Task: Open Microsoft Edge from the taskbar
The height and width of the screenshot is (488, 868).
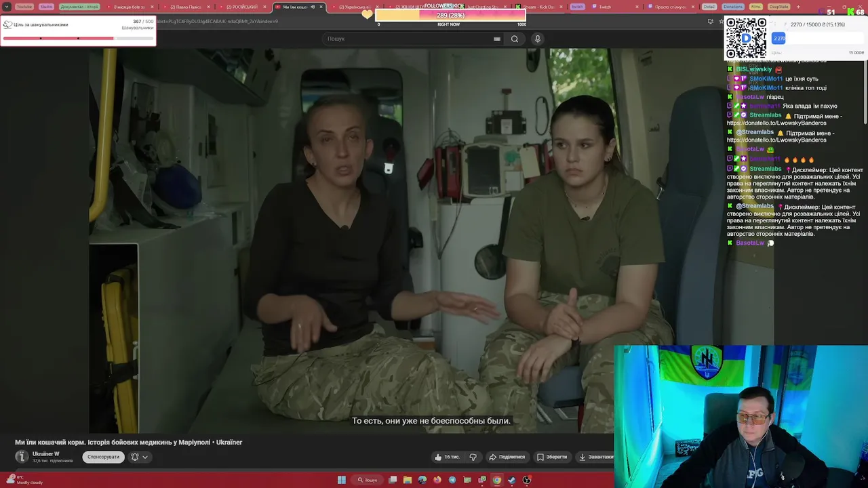Action: pyautogui.click(x=422, y=480)
